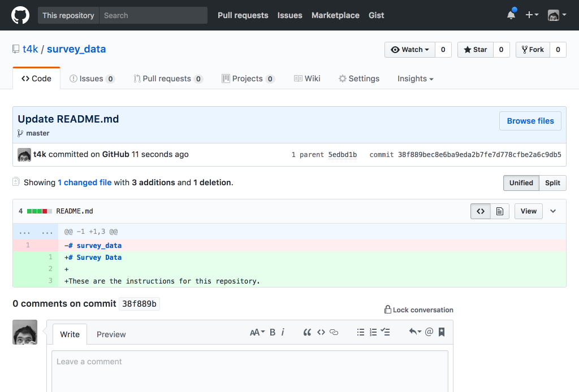
Task: Insert a quote with toolbar icon
Action: click(x=307, y=332)
